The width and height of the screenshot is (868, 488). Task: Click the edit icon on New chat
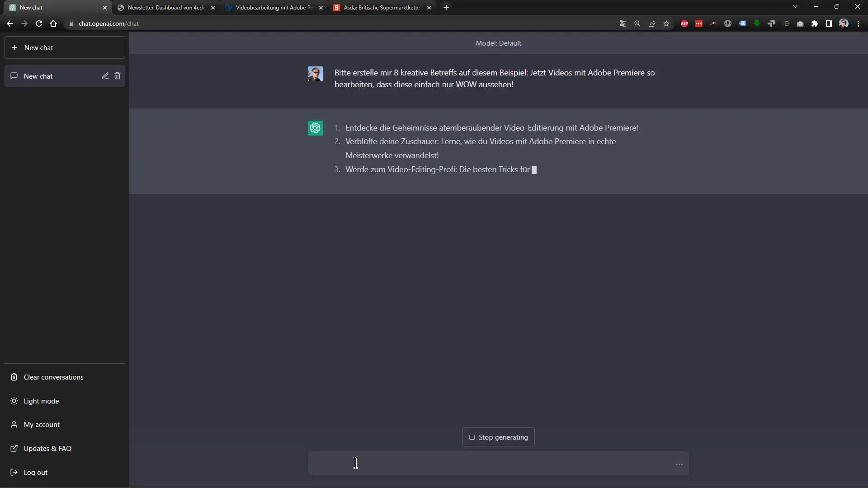click(105, 75)
